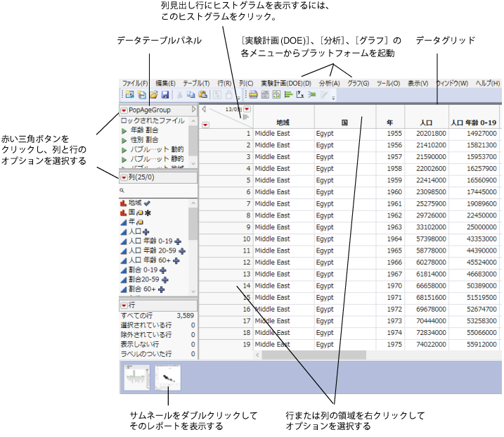Click the green four-pane grid icon
Screen dimensions: 504x437
coord(276,94)
